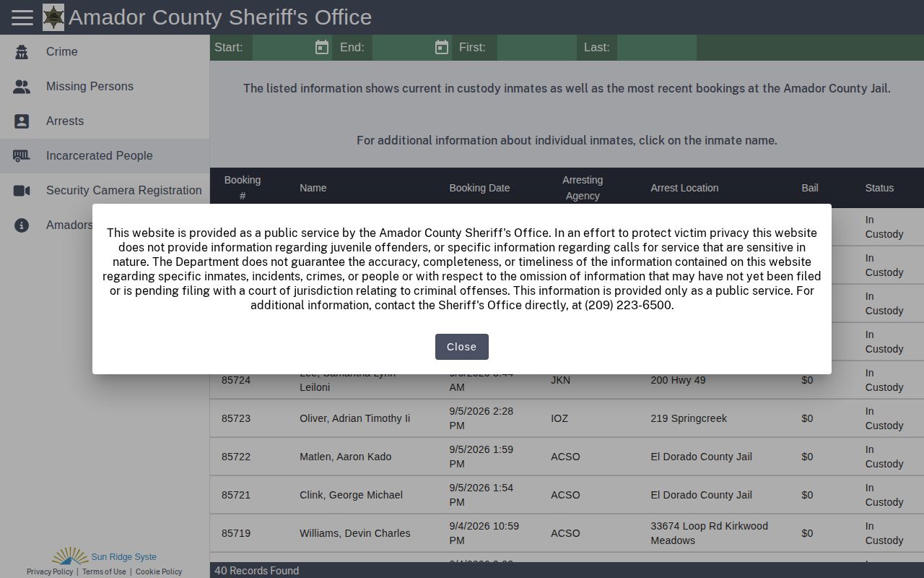Focus the Last name search field
This screenshot has height=578, width=924.
[x=657, y=48]
